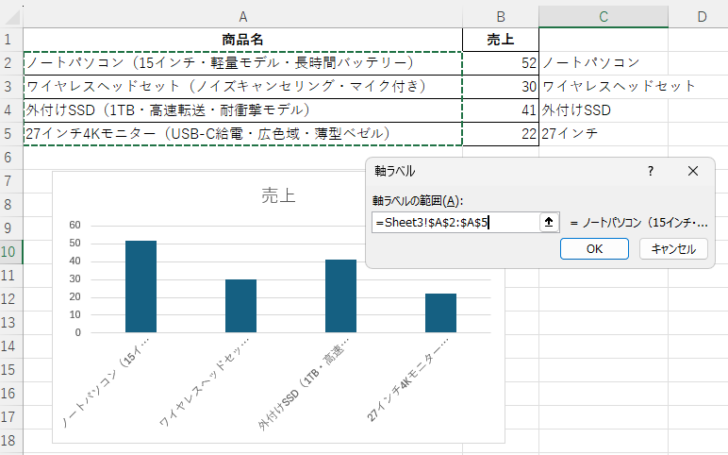The image size is (728, 455).
Task: Click the help question mark in 軸ラベル dialog
Action: point(650,171)
